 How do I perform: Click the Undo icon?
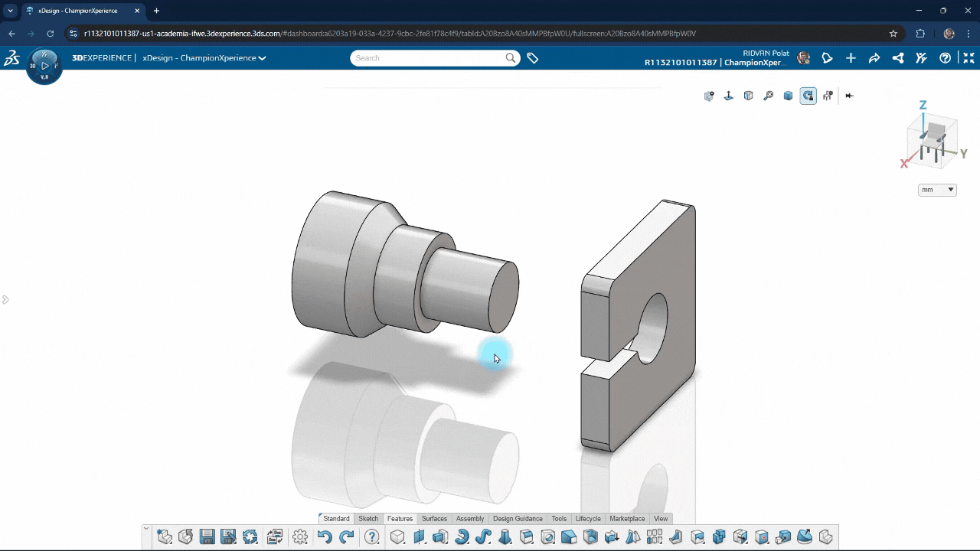325,536
